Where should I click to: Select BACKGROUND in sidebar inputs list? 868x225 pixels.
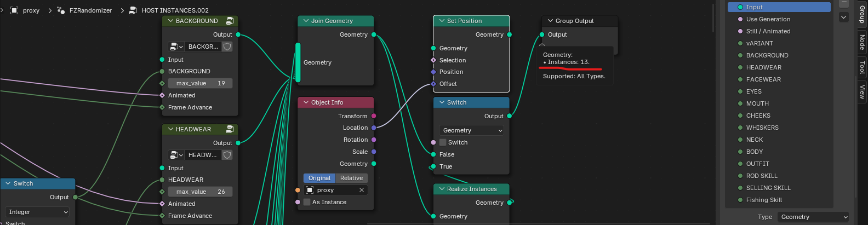click(779, 55)
